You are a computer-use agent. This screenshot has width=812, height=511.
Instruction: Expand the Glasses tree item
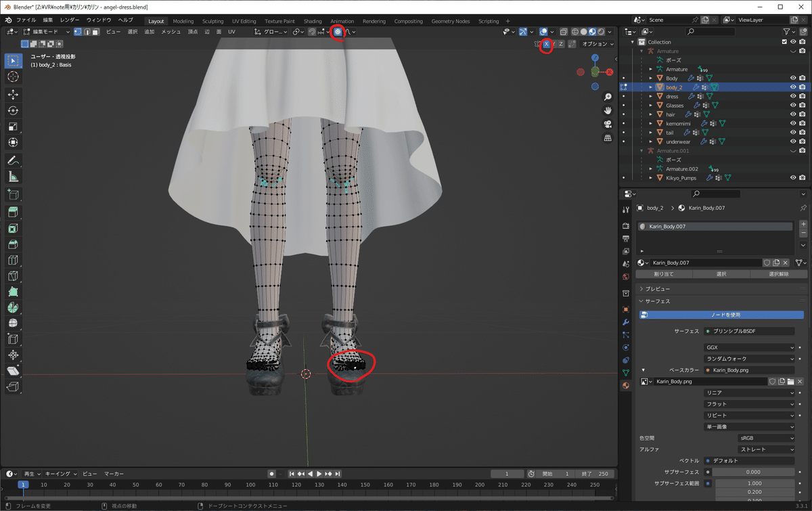[651, 106]
